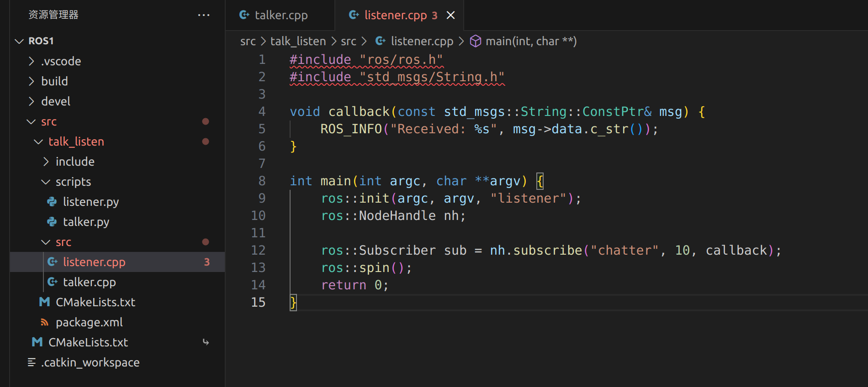Click the Python icon next to talker.py
The image size is (868, 387).
click(x=52, y=222)
